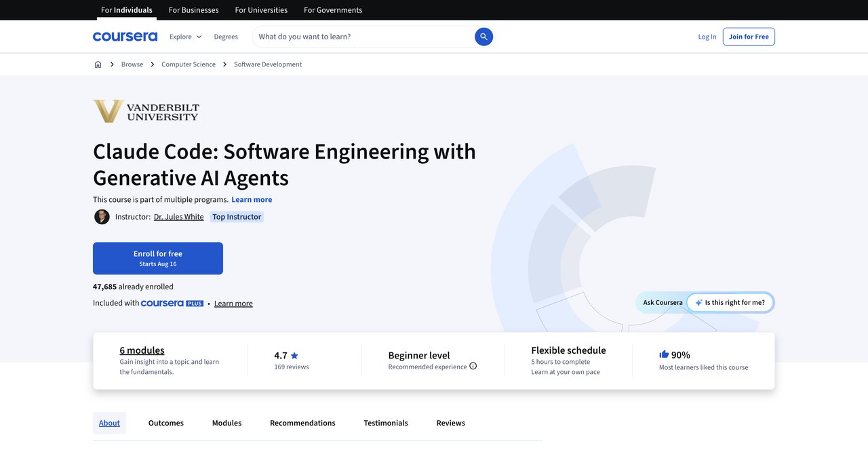Click the info icon beside Recommended experience

coord(473,366)
